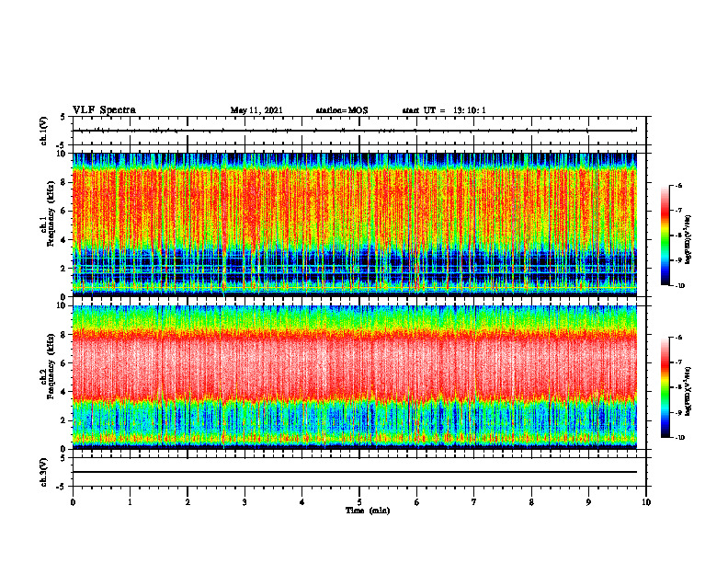Click the 8 kHz tick on ch.1 frequency axis
This screenshot has width=728, height=563.
click(x=63, y=182)
